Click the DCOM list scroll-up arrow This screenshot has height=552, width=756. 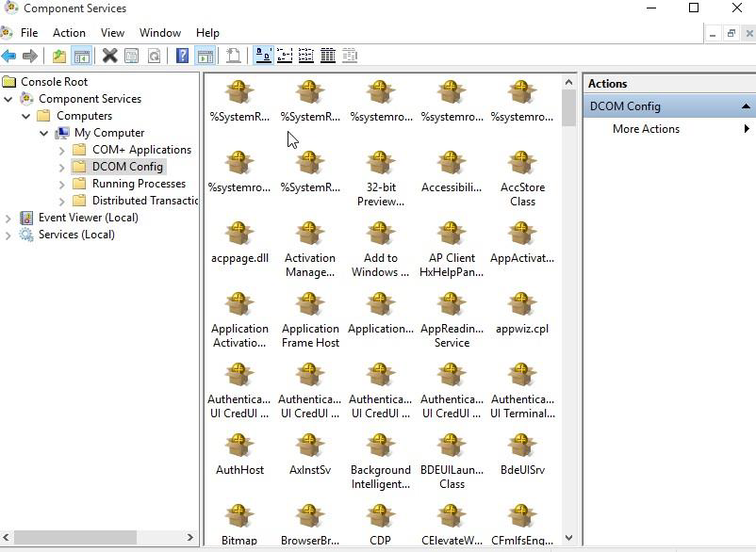[x=569, y=82]
